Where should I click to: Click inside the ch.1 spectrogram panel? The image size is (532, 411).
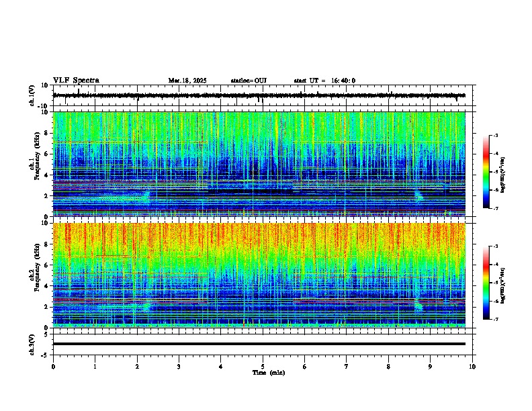(x=259, y=164)
